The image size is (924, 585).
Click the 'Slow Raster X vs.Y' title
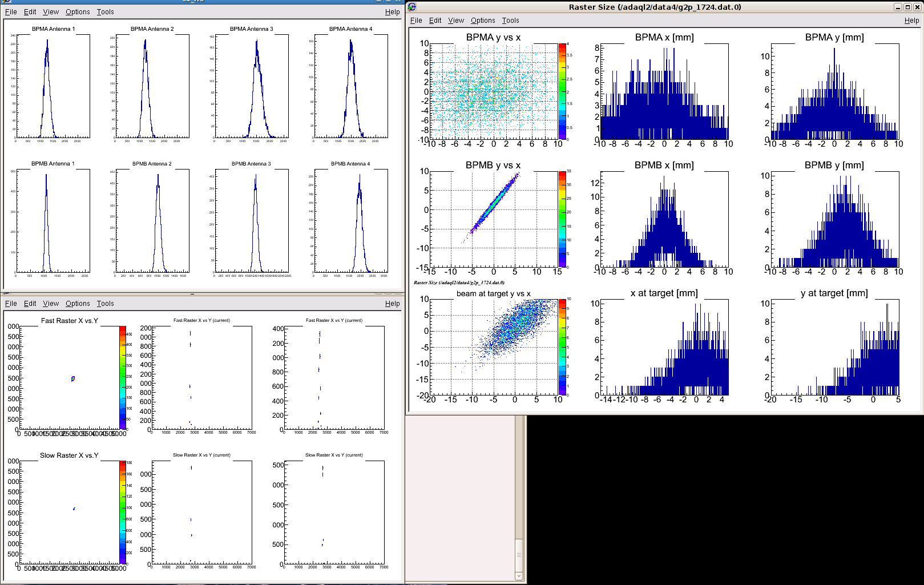(70, 455)
